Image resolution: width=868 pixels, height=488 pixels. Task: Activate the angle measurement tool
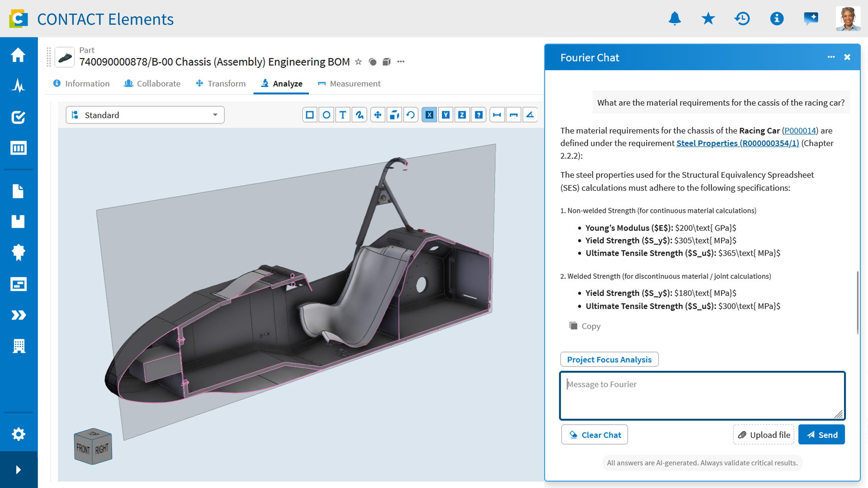(530, 115)
